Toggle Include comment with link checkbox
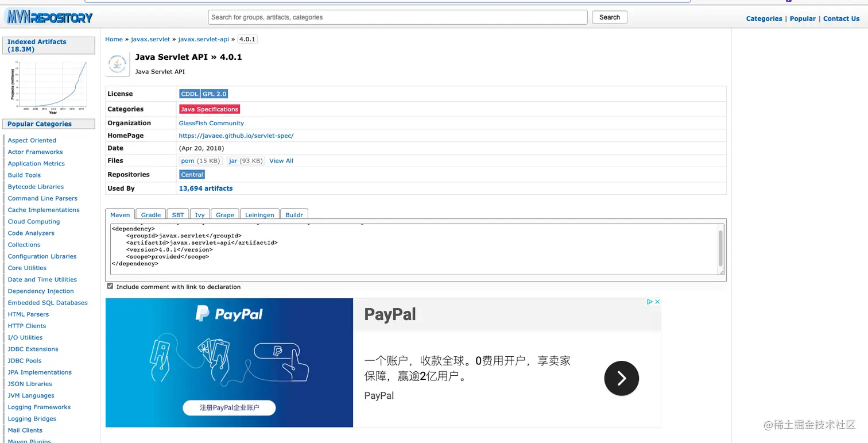 coord(110,286)
